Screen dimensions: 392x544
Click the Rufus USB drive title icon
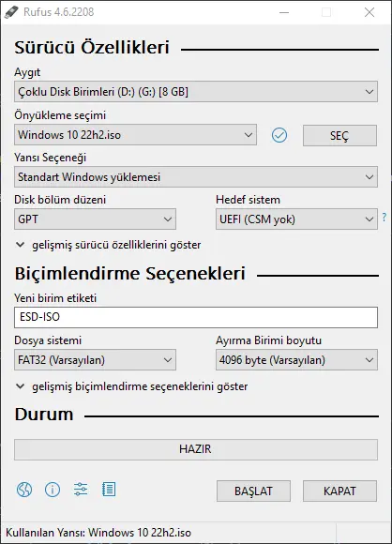pos(11,12)
